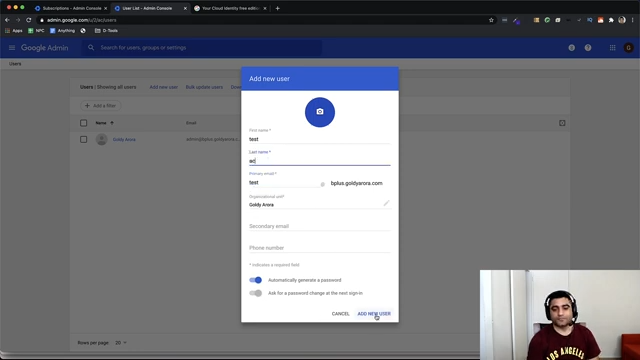Click the browser back arrow
Image resolution: width=640 pixels, height=360 pixels.
[x=7, y=20]
